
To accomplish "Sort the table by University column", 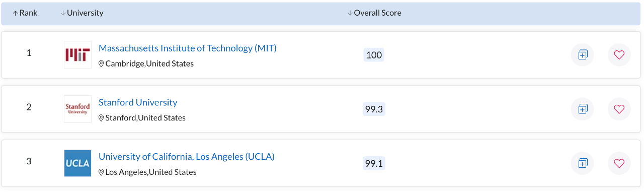I will (82, 13).
